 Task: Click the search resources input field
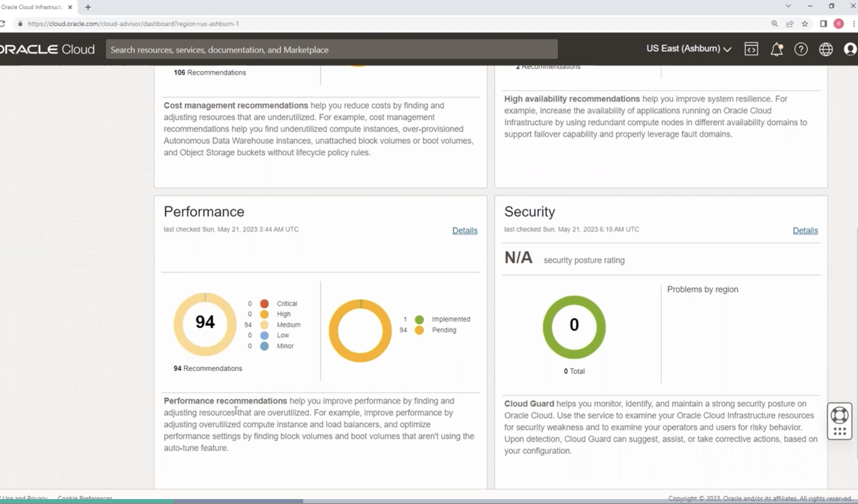[331, 50]
